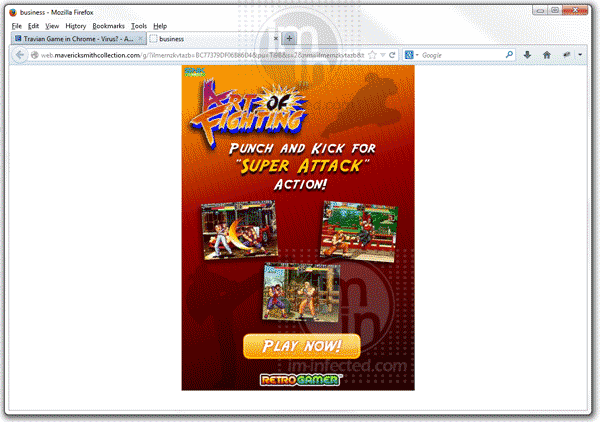Image resolution: width=600 pixels, height=422 pixels.
Task: Click the Retro Gamer logo link
Action: click(288, 379)
